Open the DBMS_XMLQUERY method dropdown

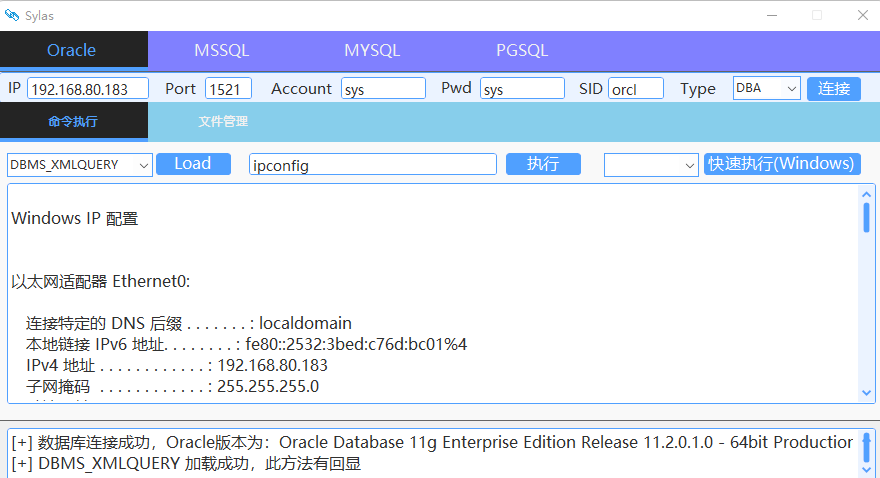(80, 165)
